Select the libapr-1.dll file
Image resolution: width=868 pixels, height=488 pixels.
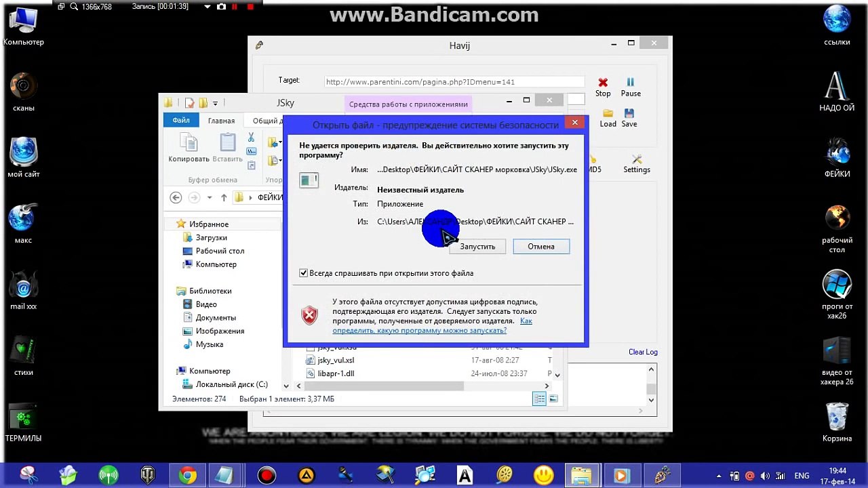[x=336, y=373]
